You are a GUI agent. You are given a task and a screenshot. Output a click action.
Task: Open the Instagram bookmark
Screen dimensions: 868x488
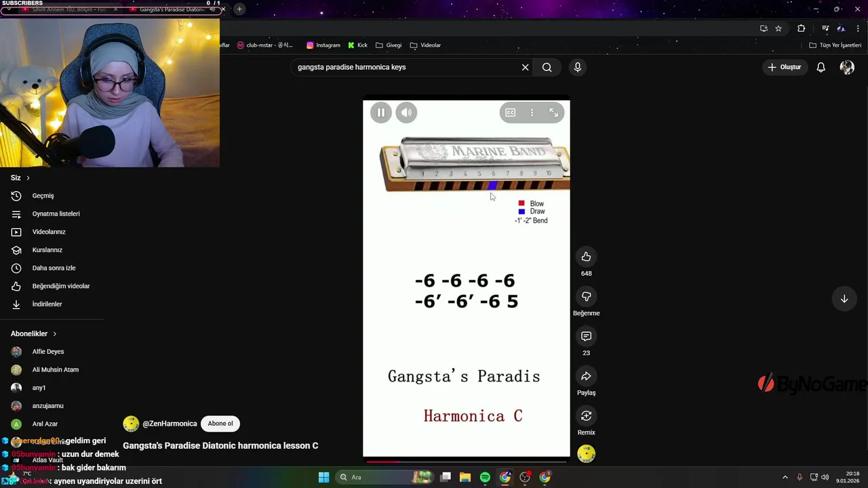coord(323,45)
